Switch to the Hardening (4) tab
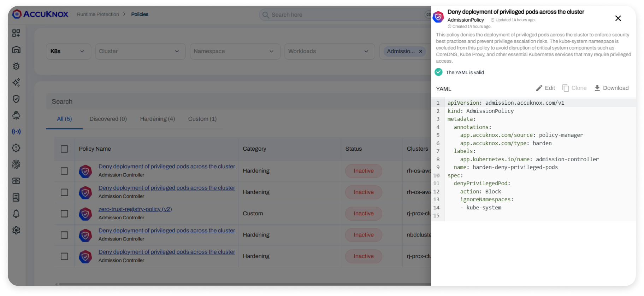This screenshot has height=296, width=644. 157,119
